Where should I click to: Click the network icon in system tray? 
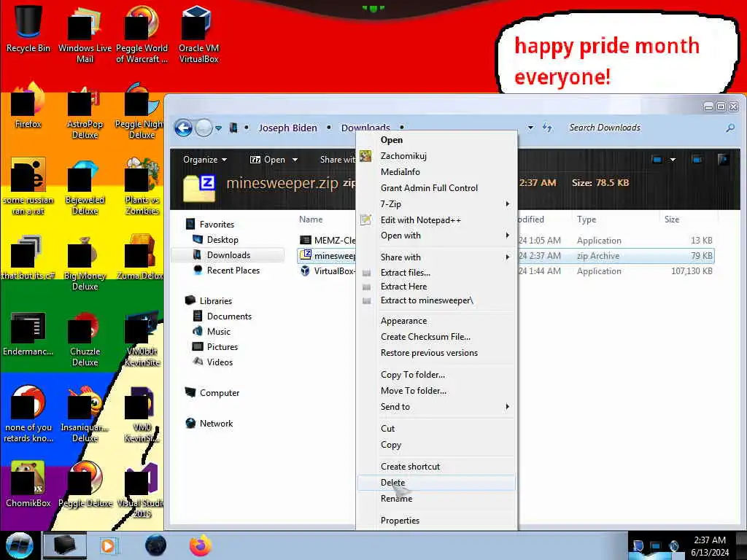point(656,545)
